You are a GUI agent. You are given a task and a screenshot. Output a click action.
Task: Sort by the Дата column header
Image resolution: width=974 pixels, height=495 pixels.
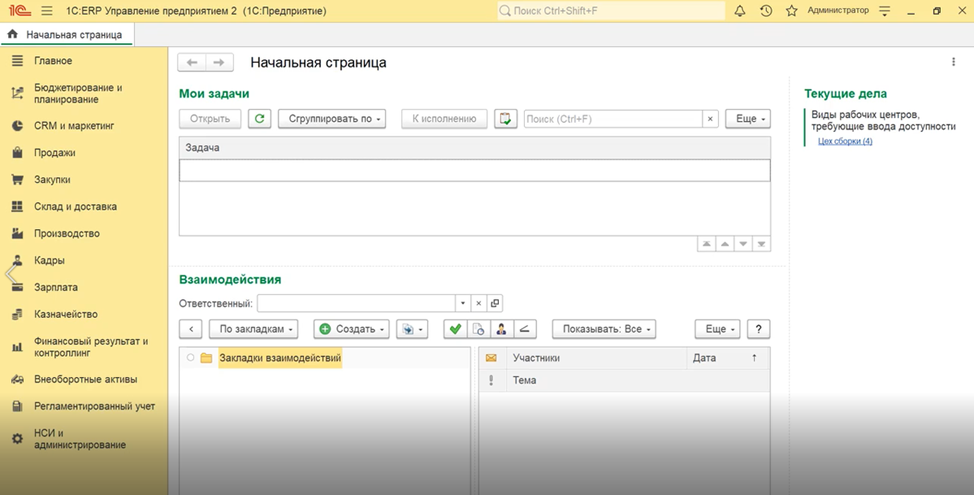tap(728, 358)
